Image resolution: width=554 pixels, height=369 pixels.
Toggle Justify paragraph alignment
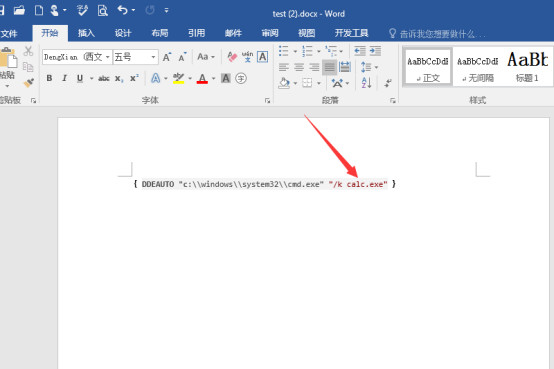point(329,67)
